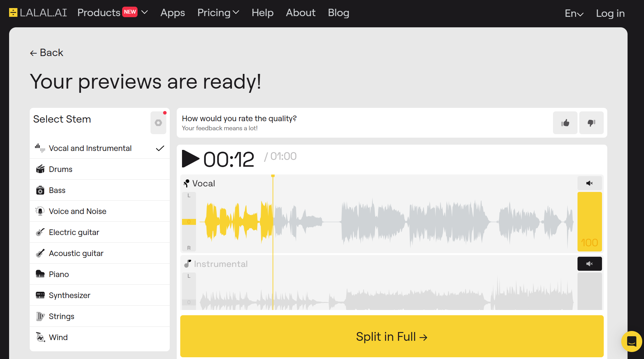Go to the Blog section

click(338, 13)
